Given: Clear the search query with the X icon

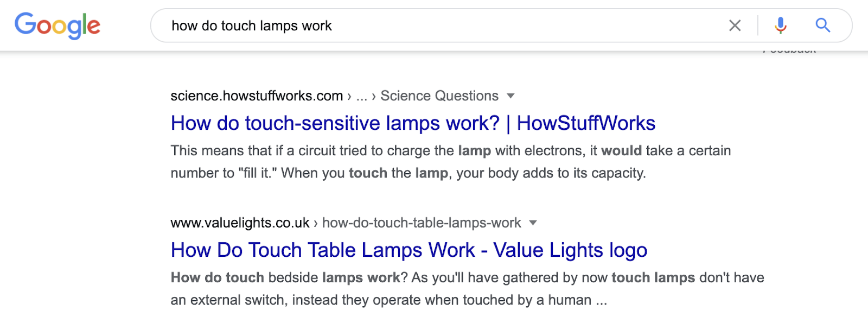Looking at the screenshot, I should (x=735, y=26).
